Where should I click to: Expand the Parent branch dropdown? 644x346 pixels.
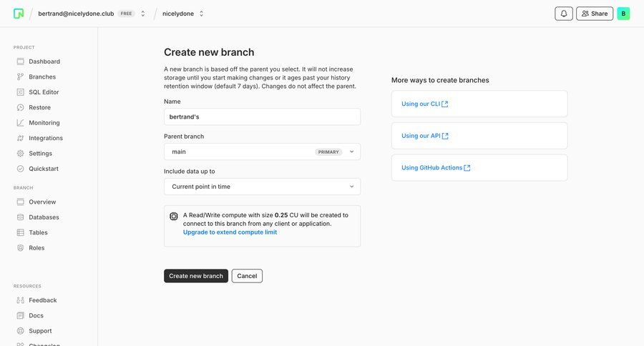(262, 152)
